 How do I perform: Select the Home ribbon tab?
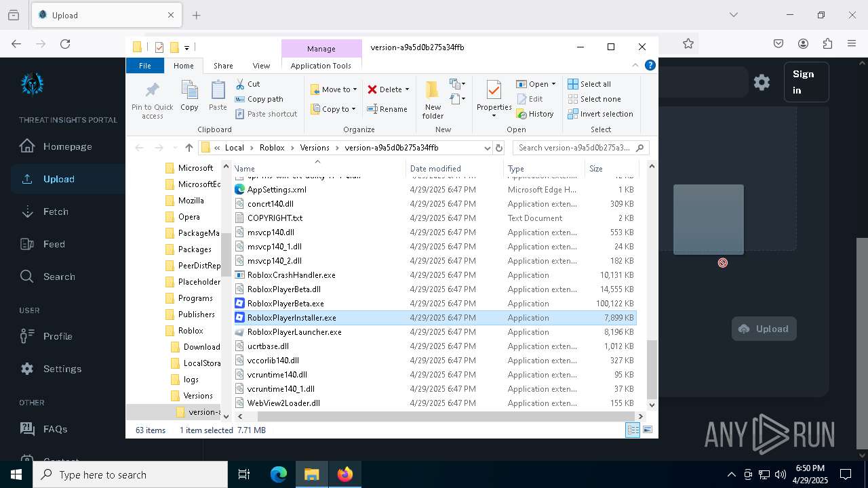tap(183, 66)
